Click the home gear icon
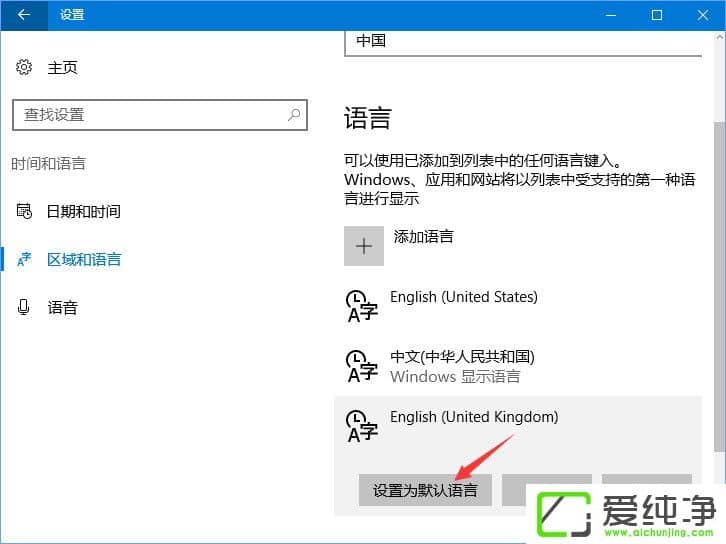 point(24,67)
